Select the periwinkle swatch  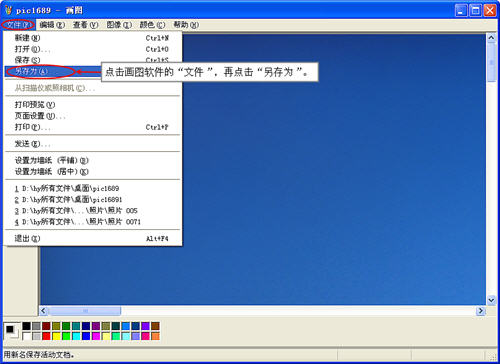tap(136, 336)
